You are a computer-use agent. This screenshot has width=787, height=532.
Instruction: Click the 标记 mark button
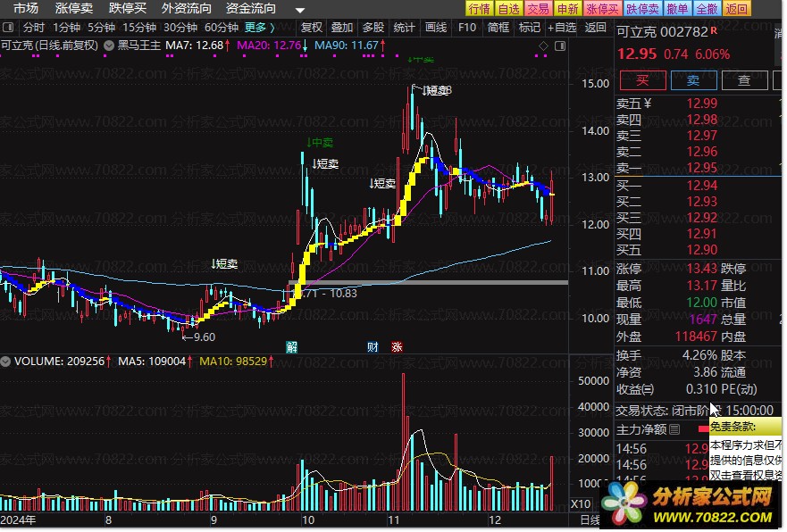coord(530,28)
